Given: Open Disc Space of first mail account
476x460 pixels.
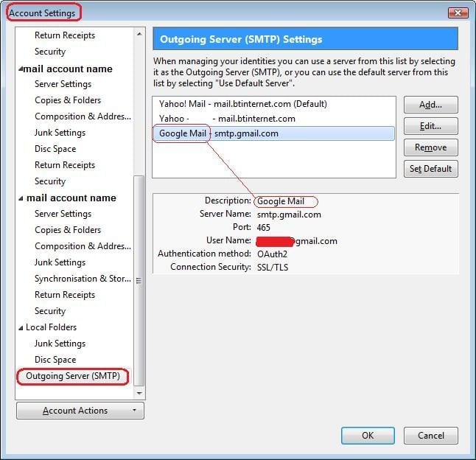Looking at the screenshot, I should tap(55, 149).
